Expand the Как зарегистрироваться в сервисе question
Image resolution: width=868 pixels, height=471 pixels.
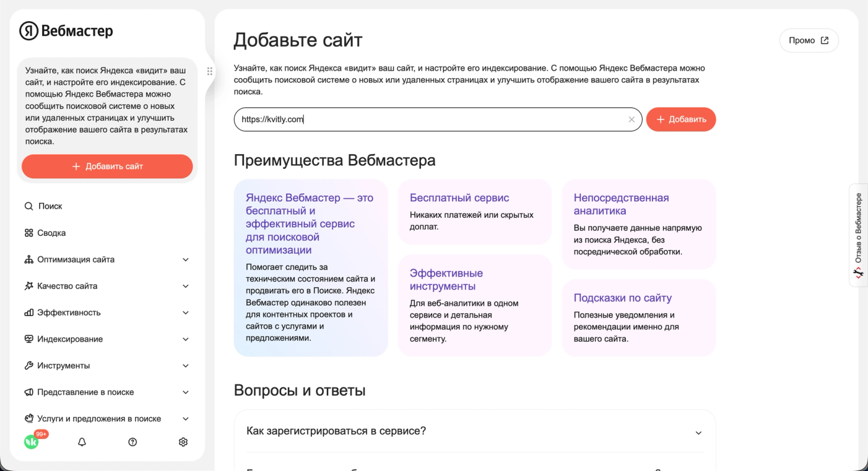click(475, 431)
